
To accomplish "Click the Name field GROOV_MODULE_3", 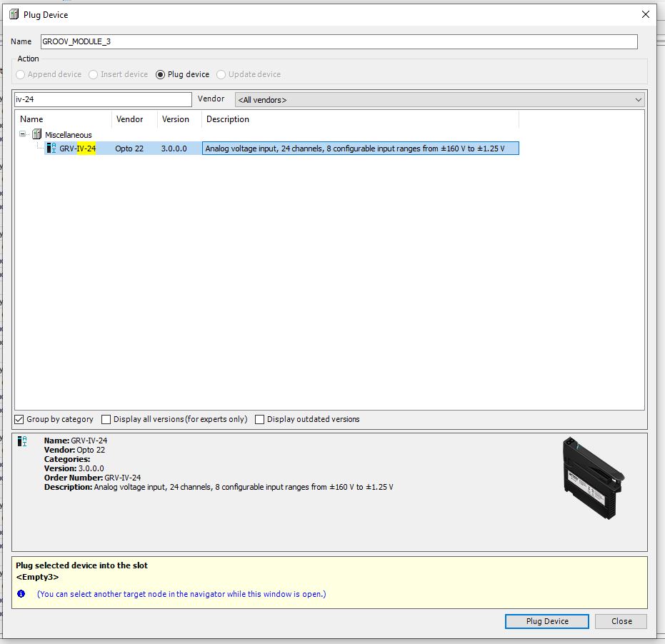I will [x=339, y=41].
